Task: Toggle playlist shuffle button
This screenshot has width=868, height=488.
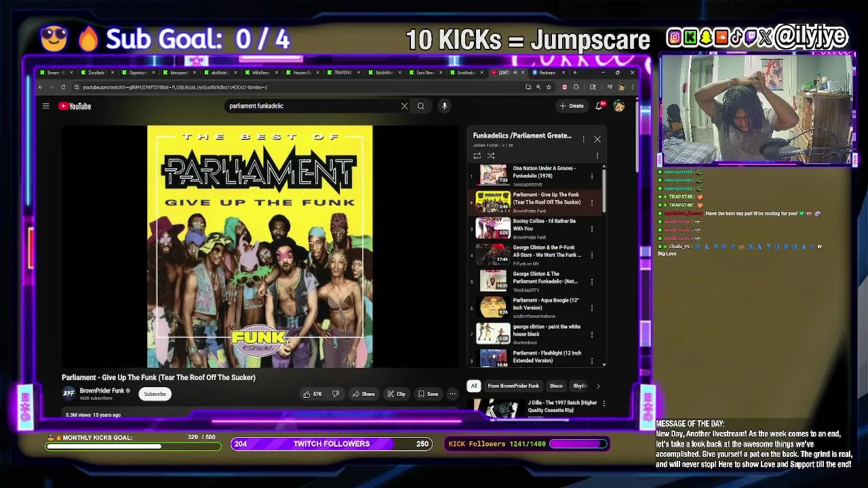Action: pyautogui.click(x=491, y=156)
